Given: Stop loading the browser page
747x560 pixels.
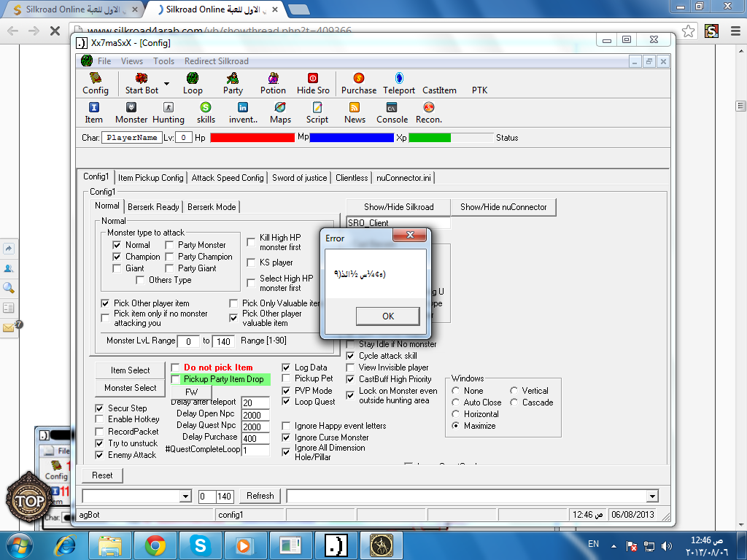Looking at the screenshot, I should coord(55,31).
